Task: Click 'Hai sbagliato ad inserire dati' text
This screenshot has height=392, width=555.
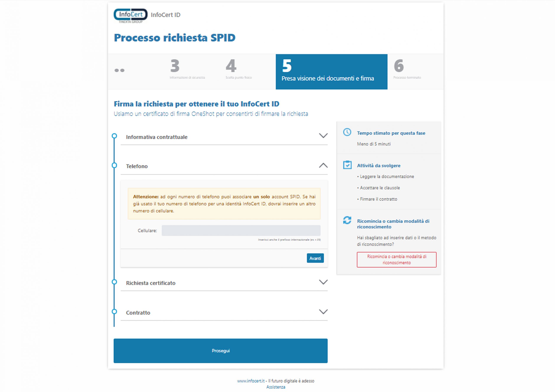Action: 397,241
